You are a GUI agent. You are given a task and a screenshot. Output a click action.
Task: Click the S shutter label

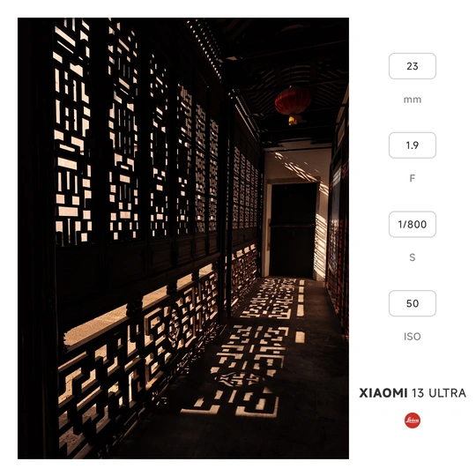413,257
